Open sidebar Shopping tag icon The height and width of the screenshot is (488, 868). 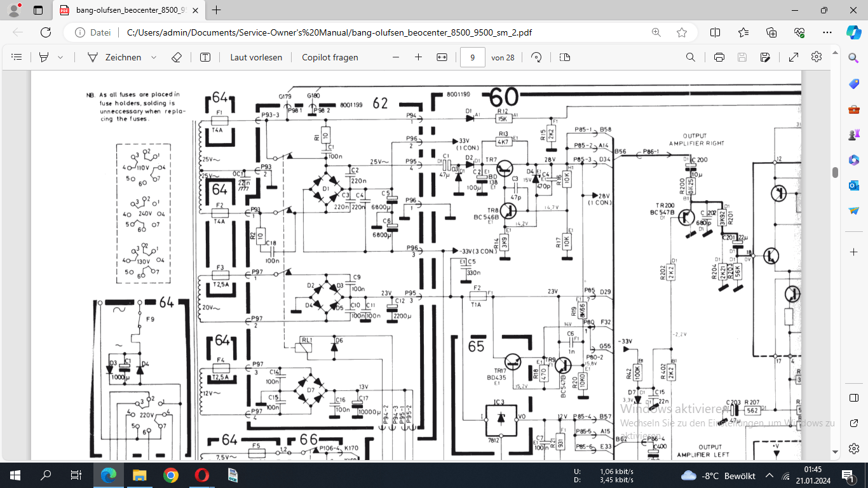coord(853,84)
